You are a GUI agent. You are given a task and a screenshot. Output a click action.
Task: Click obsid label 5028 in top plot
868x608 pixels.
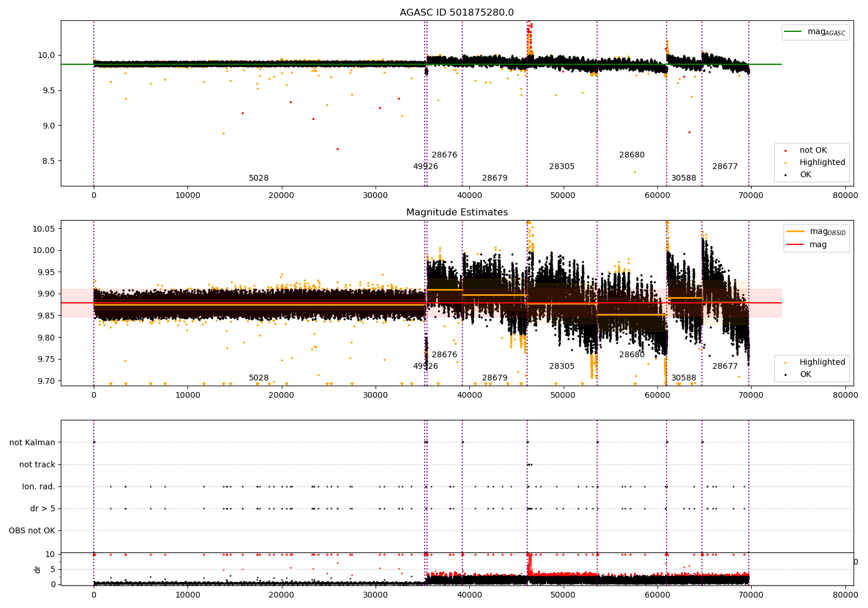click(259, 178)
